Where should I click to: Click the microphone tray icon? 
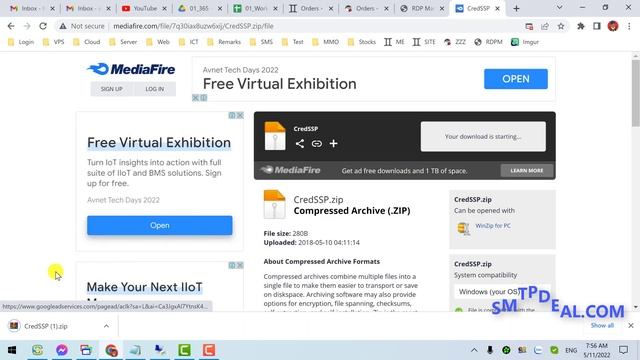click(x=490, y=350)
